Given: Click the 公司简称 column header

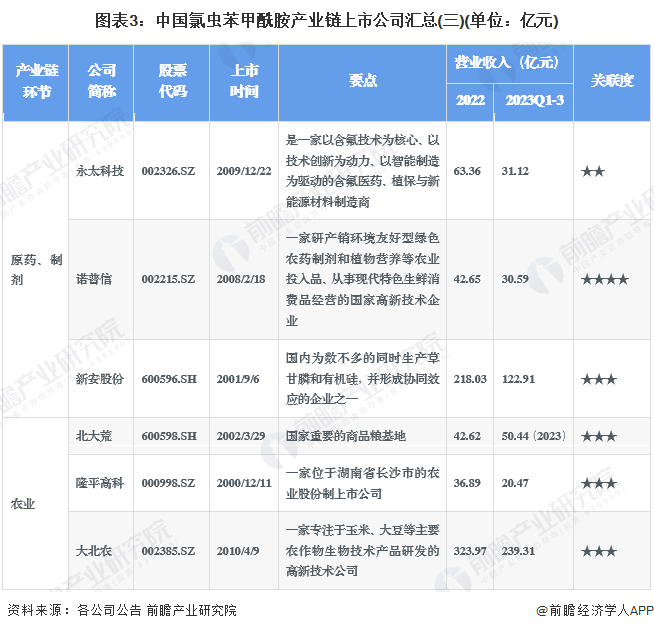Looking at the screenshot, I should pos(101,81).
